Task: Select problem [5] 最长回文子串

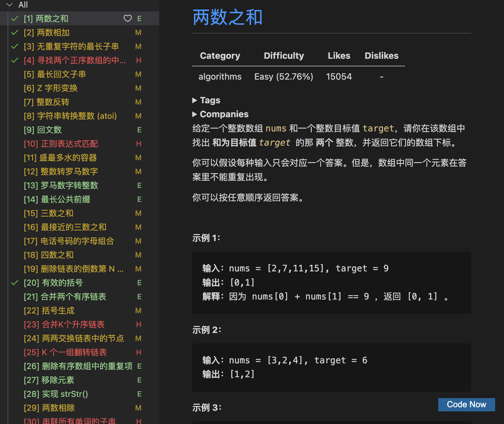Action: (55, 74)
